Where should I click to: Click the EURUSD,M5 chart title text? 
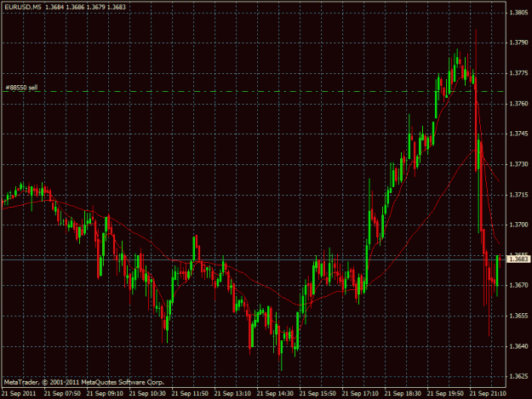pyautogui.click(x=23, y=7)
